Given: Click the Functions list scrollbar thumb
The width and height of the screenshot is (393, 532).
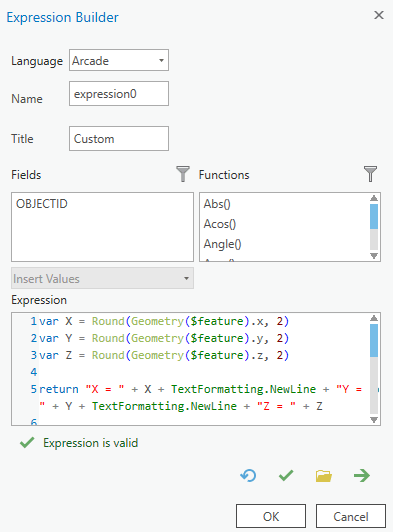Looking at the screenshot, I should 374,216.
